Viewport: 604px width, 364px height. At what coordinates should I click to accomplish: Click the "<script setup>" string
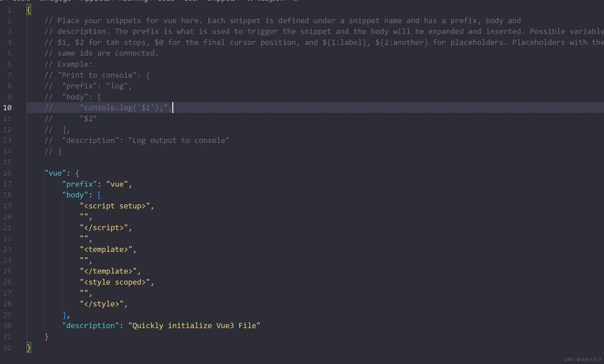tap(115, 206)
